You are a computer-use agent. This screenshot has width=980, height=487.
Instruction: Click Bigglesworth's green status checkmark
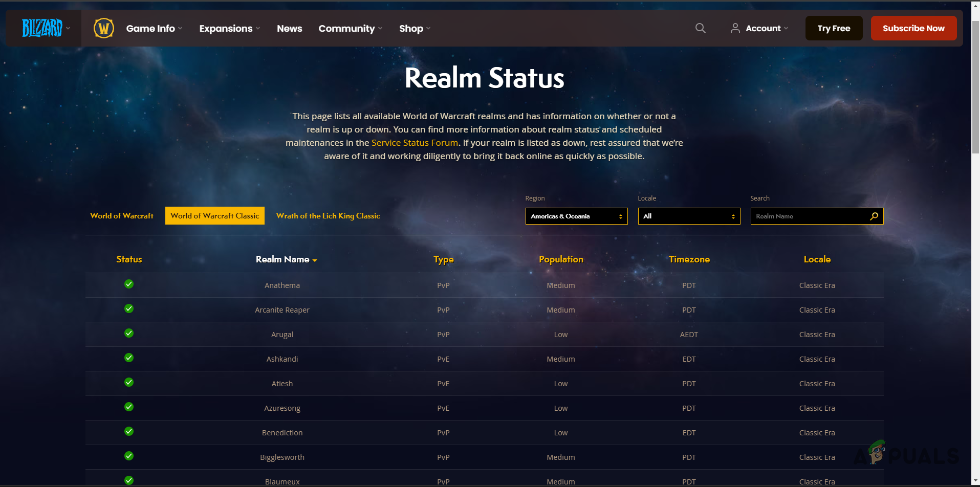[x=128, y=456]
